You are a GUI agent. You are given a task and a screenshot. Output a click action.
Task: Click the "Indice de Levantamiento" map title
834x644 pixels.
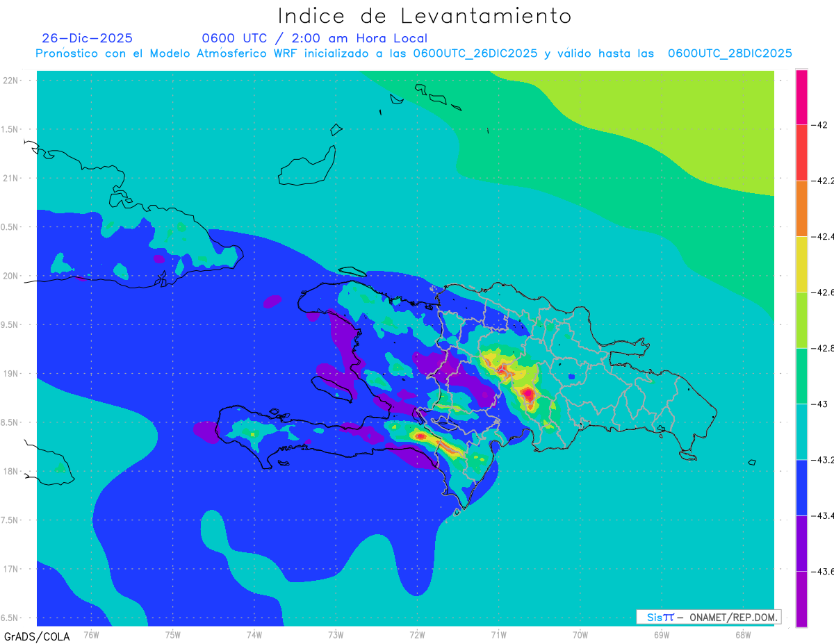[425, 16]
